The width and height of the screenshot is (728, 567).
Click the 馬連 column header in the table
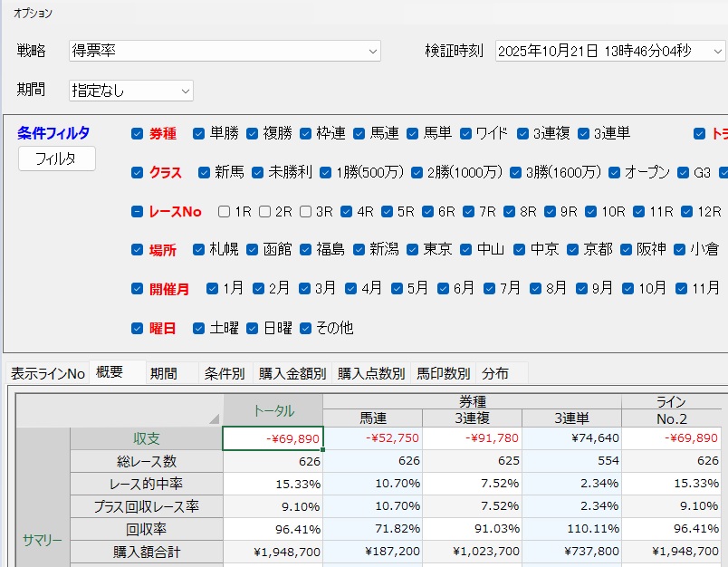372,418
